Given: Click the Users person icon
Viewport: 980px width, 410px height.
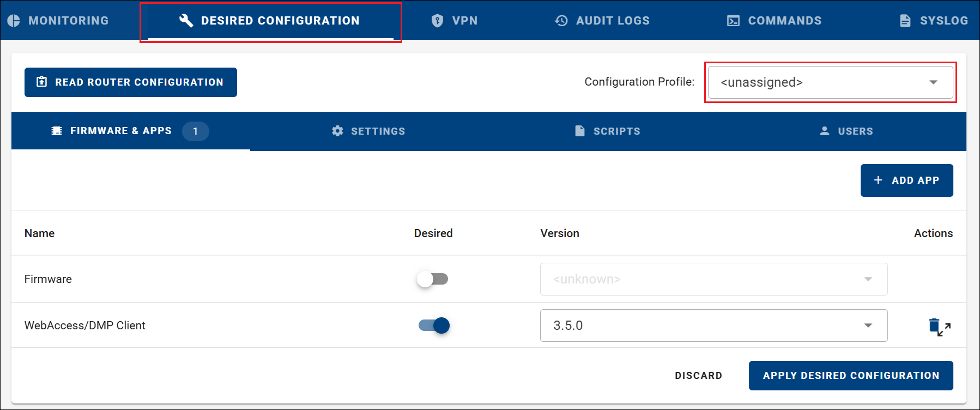Looking at the screenshot, I should point(825,131).
